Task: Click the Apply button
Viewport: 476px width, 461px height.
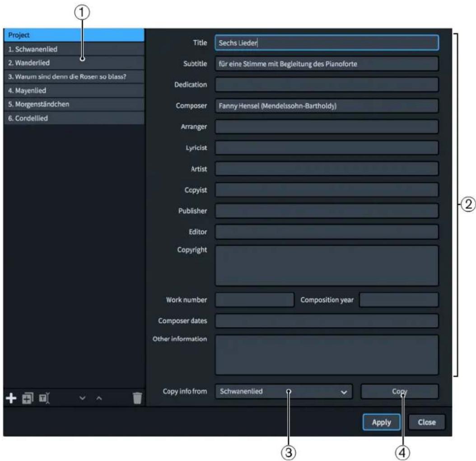Action: (x=381, y=422)
